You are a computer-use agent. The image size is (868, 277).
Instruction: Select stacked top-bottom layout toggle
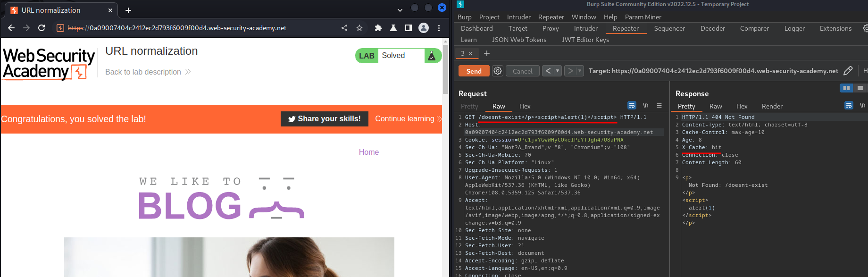point(860,88)
